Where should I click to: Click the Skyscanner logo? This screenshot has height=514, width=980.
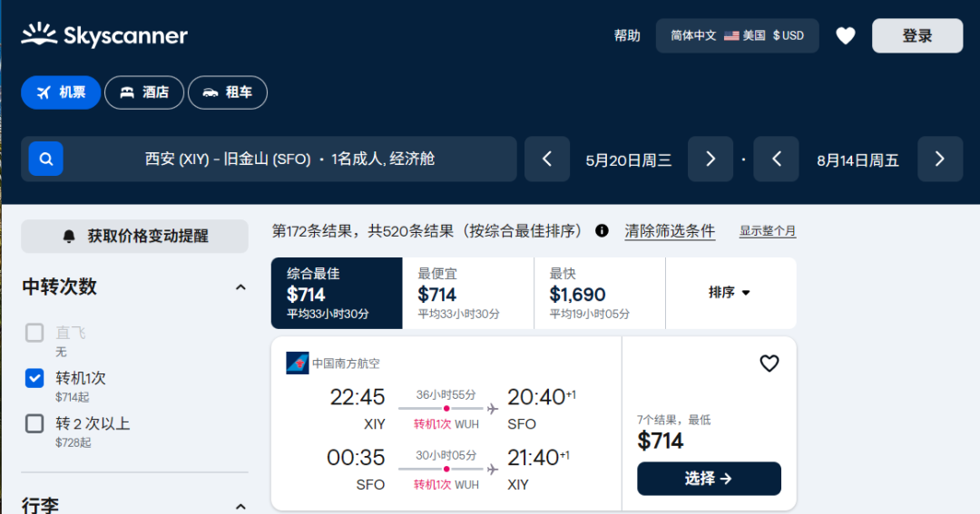(x=104, y=35)
